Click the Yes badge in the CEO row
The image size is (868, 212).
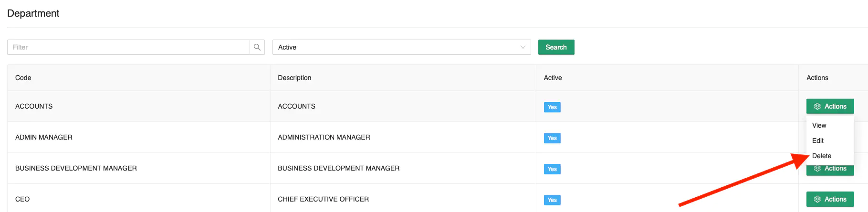click(x=552, y=200)
